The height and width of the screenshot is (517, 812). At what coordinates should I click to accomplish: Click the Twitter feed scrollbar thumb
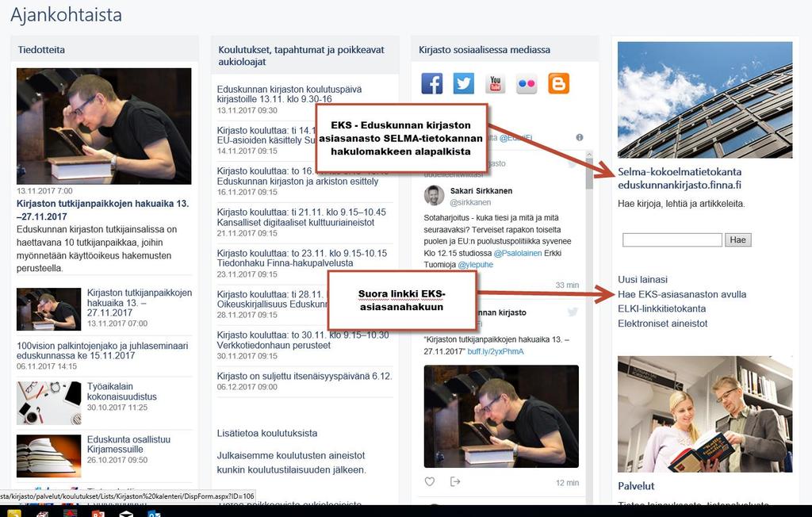(589, 175)
